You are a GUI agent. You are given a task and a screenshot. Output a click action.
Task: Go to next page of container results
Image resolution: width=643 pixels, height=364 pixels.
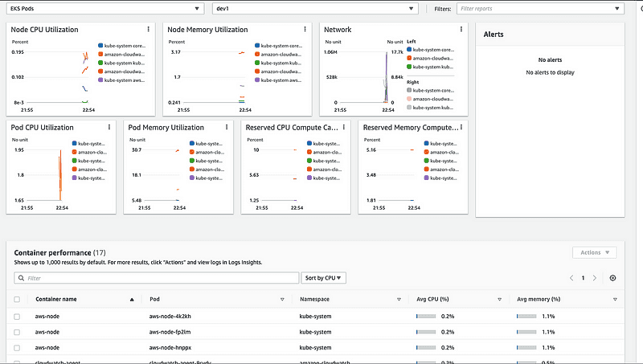595,278
